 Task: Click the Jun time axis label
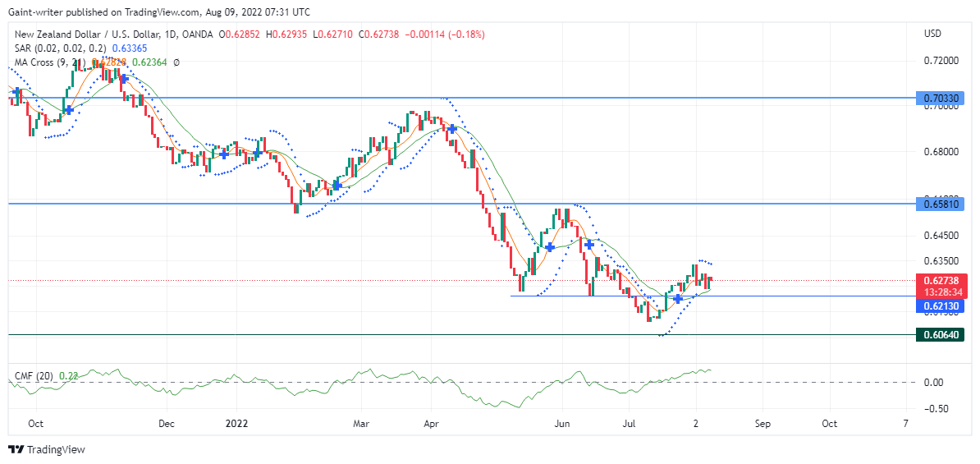coord(562,424)
